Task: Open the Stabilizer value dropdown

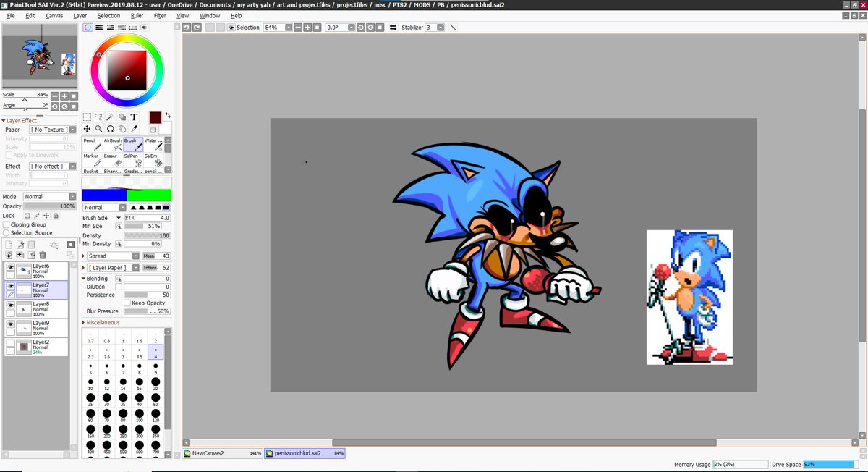Action: tap(442, 27)
